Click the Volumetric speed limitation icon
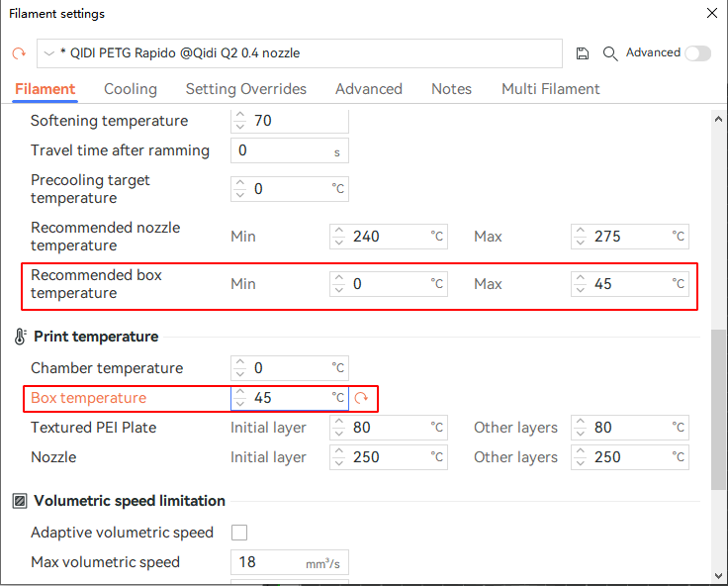Viewport: 728px width, 586px height. pos(20,501)
